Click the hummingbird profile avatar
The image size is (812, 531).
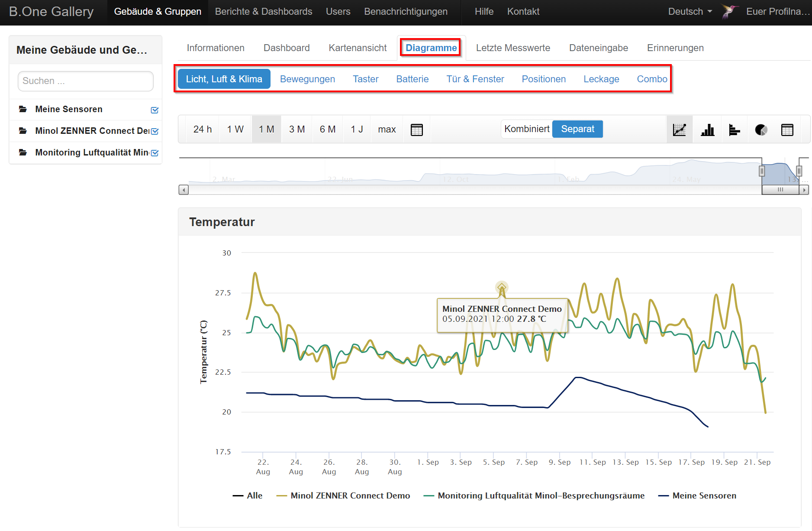pos(729,12)
